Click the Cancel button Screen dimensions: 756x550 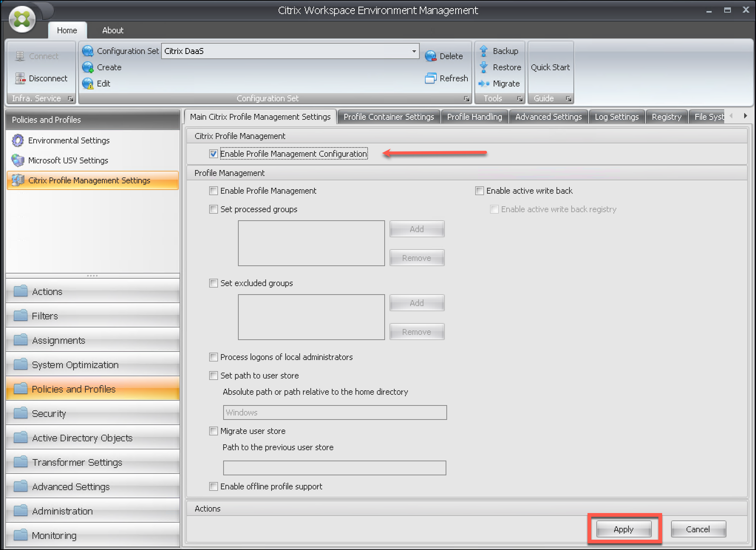(x=698, y=529)
